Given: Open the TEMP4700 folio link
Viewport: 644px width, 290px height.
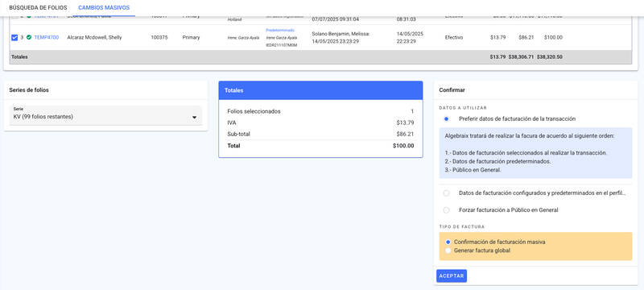Looking at the screenshot, I should click(47, 37).
